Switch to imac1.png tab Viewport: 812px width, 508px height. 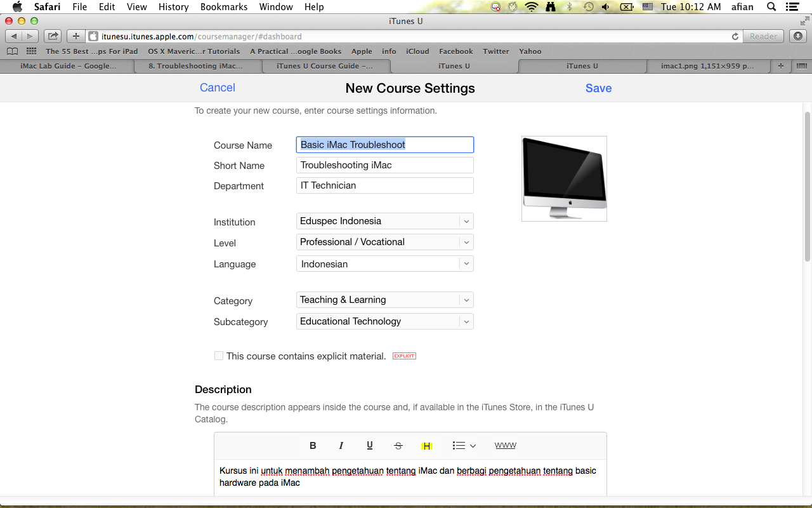pos(707,66)
